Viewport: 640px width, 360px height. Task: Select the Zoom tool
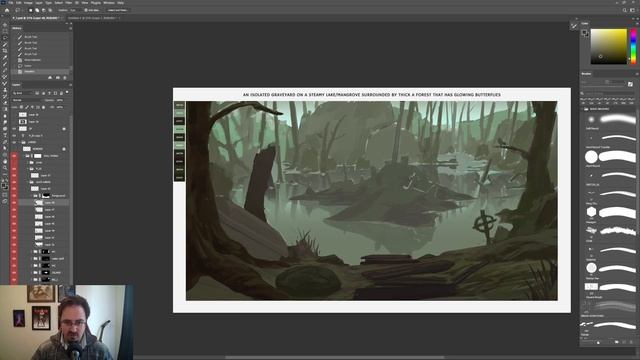(x=5, y=168)
